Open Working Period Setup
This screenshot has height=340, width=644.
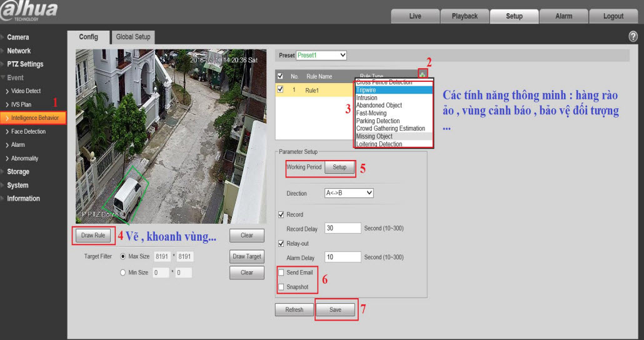[340, 167]
